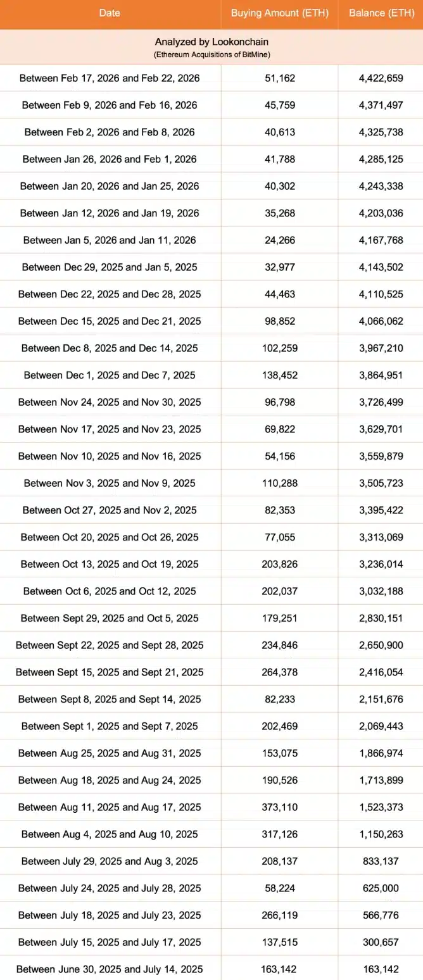Click the Jan 26 to Feb 1, 2026 date cell
The image size is (423, 980).
coord(110,159)
